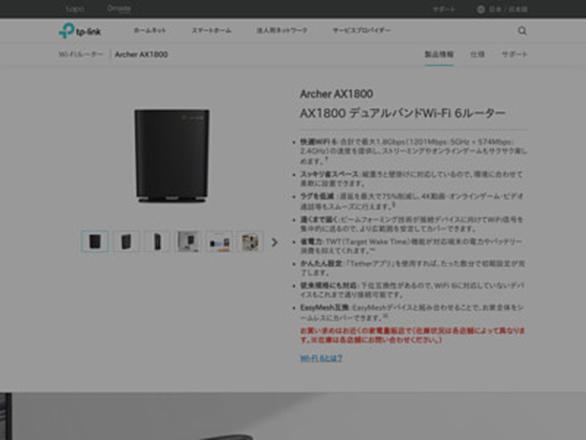
Task: Select the third side-view router thumbnail
Action: 157,241
